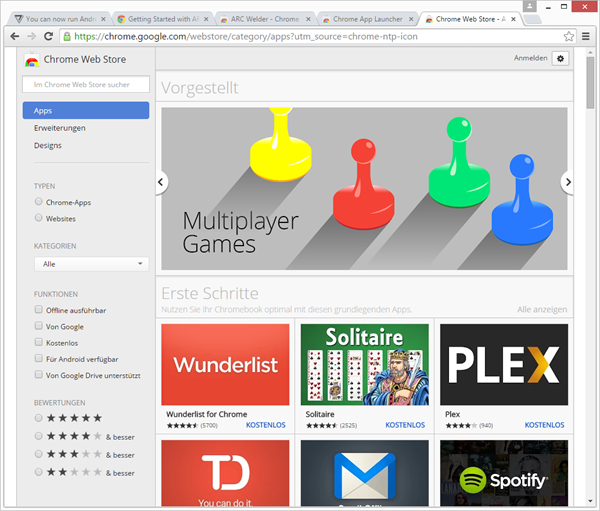This screenshot has height=511, width=600.
Task: Focus the Web Store search field
Action: pos(86,85)
